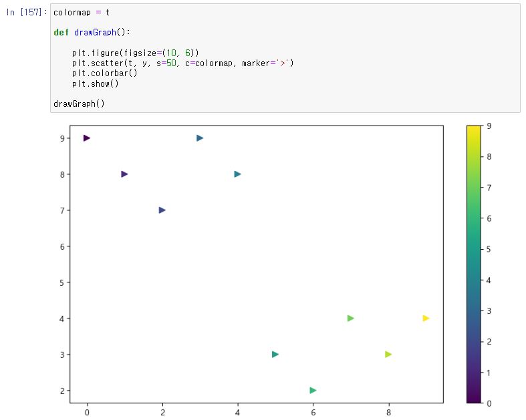
Task: Click the x-axis tick label 8
Action: click(388, 412)
